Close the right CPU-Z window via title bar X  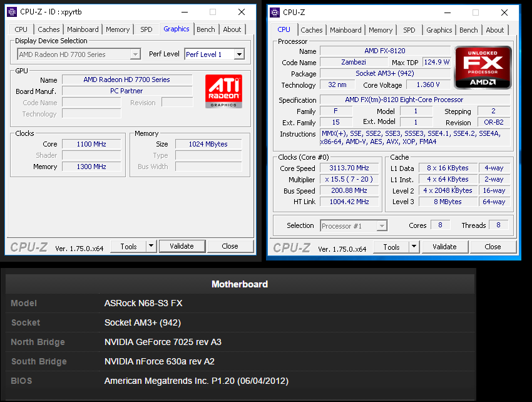[504, 13]
